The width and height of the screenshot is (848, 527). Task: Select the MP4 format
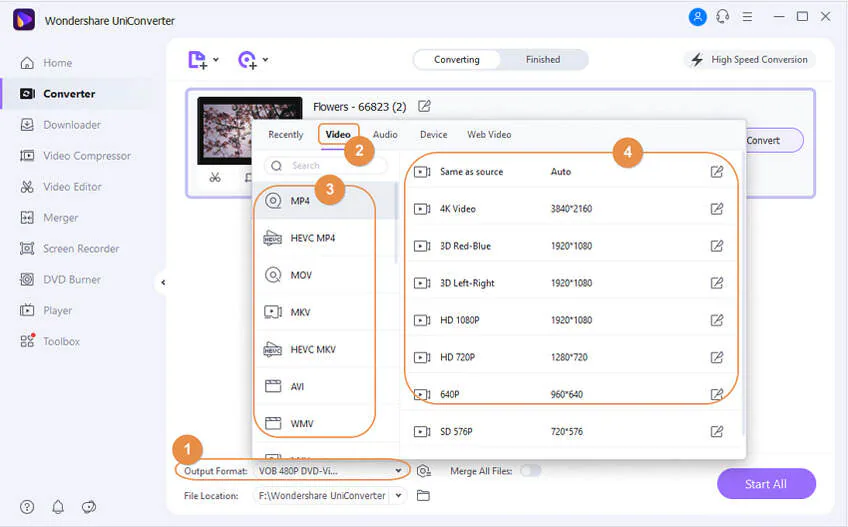click(324, 201)
